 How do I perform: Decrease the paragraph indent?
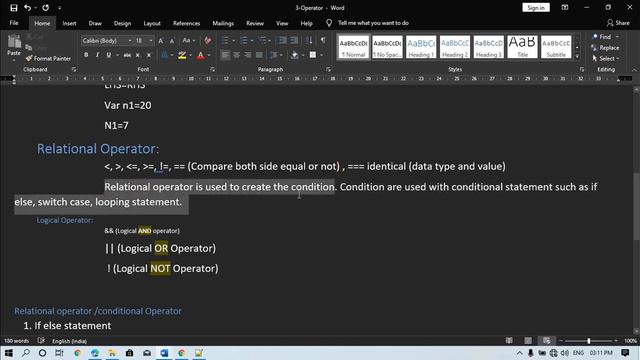tap(282, 40)
